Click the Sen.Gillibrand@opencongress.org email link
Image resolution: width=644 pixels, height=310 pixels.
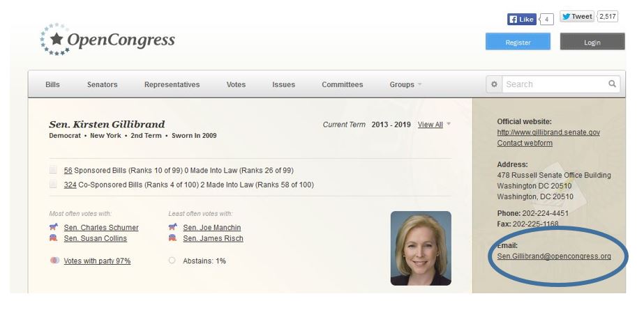(x=553, y=256)
